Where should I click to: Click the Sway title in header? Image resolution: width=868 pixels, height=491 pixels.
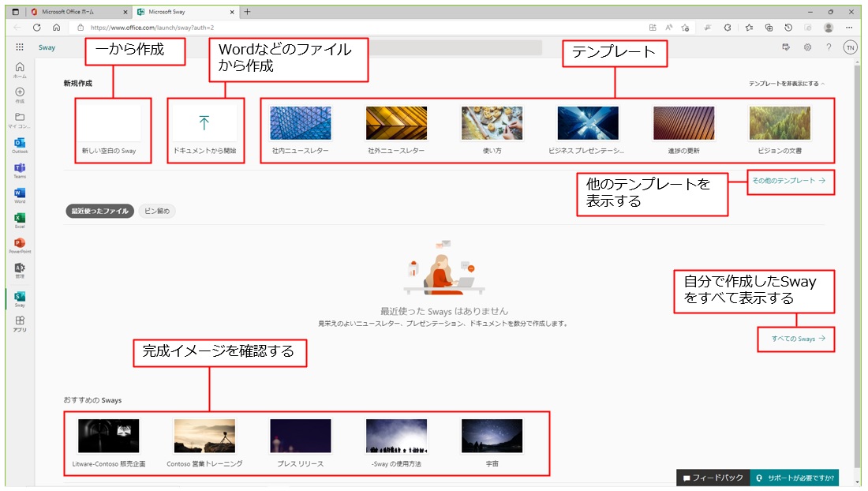47,47
